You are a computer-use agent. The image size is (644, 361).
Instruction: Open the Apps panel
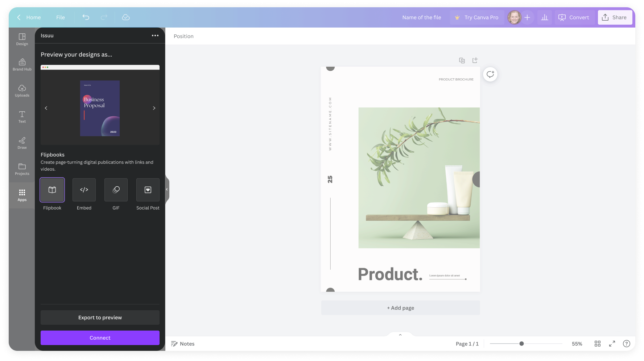point(22,195)
